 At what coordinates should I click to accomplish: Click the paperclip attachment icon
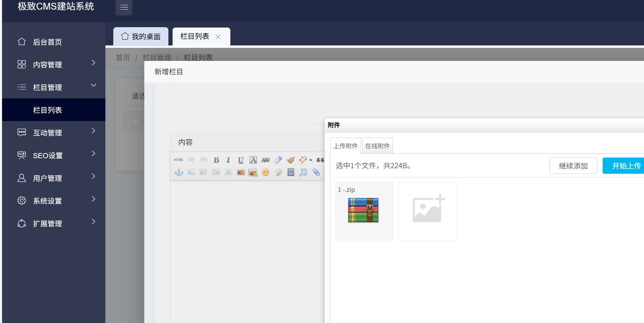[316, 172]
